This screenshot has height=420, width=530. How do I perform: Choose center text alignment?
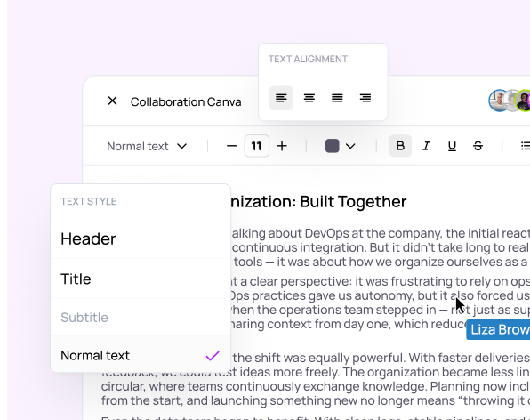click(x=309, y=98)
